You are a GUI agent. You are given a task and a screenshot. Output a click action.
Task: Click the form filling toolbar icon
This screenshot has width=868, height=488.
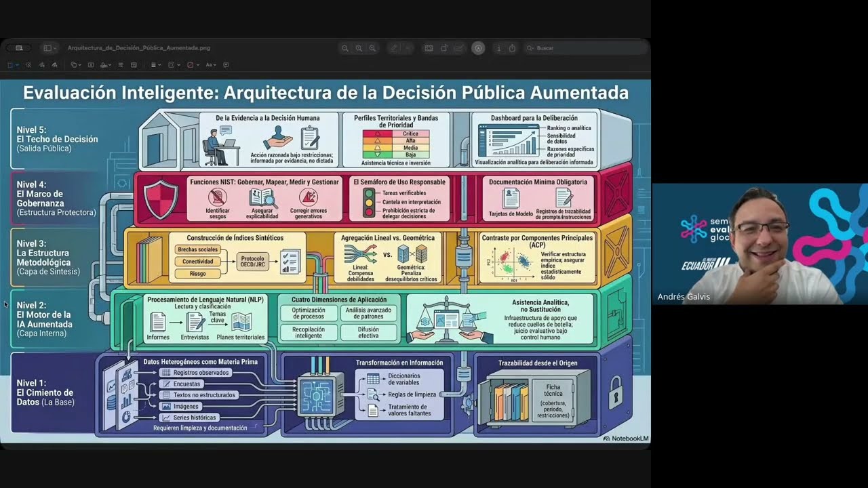(x=459, y=48)
